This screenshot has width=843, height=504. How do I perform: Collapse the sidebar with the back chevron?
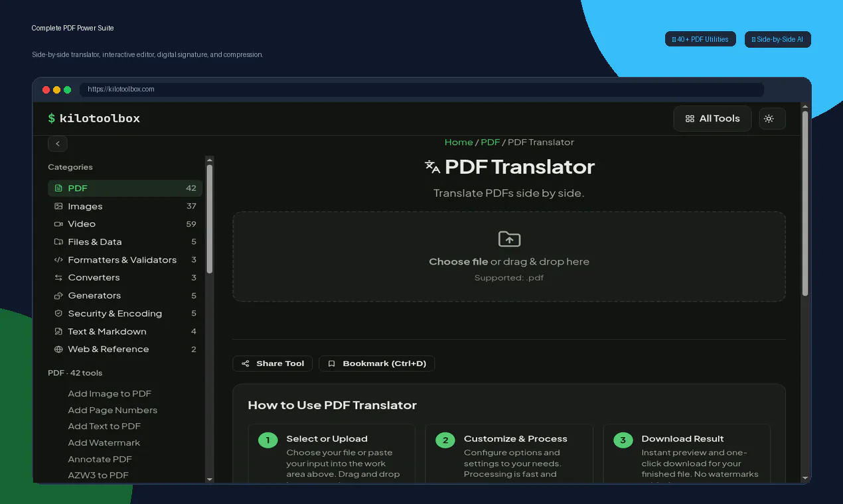coord(58,143)
